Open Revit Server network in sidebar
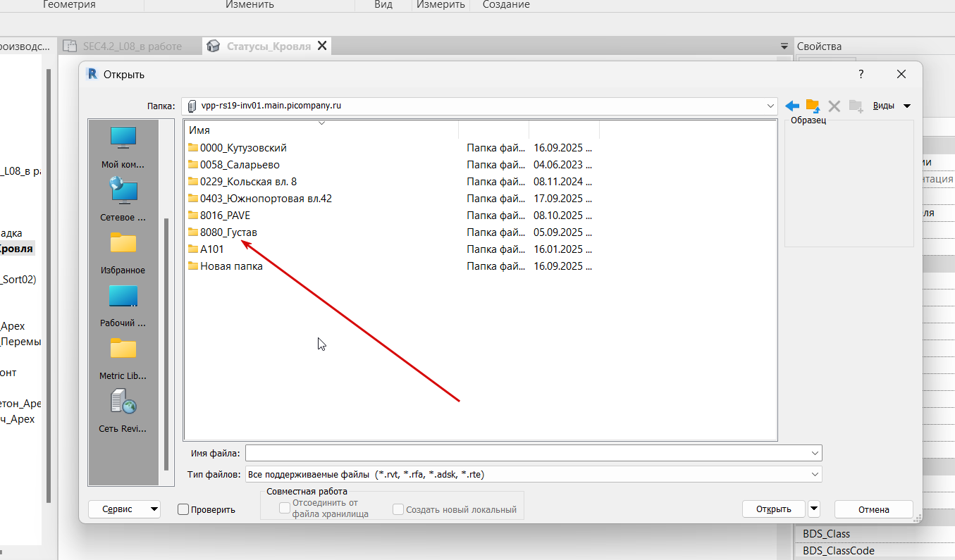 click(123, 411)
